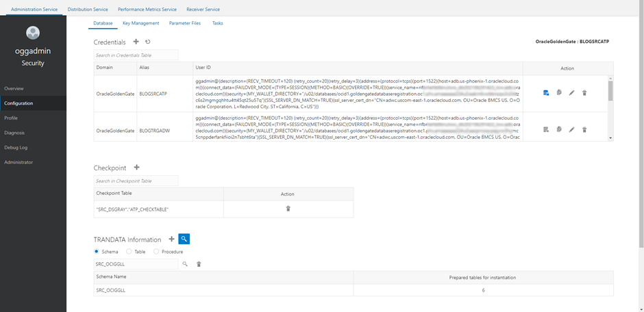Screen dimensions: 644x312
Task: Click the Checkpoint Table column header
Action: (x=158, y=194)
